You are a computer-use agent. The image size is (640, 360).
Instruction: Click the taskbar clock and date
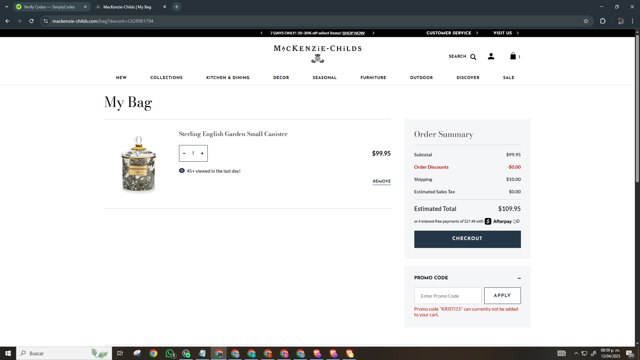611,353
